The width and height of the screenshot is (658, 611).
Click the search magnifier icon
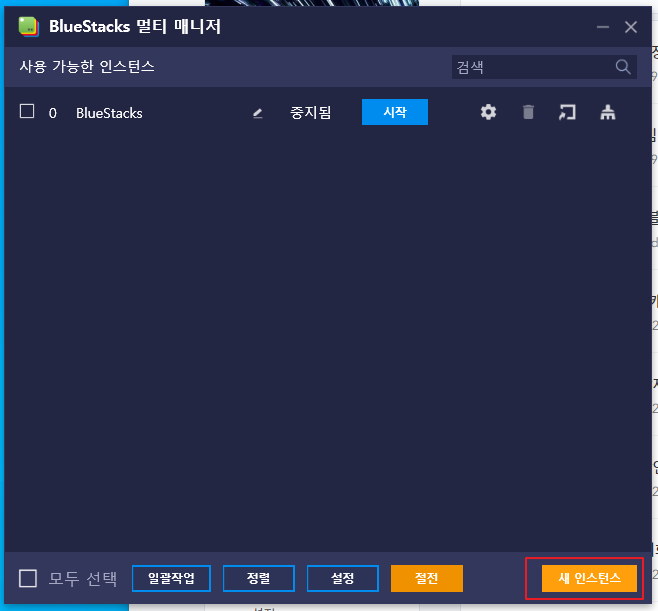click(622, 67)
